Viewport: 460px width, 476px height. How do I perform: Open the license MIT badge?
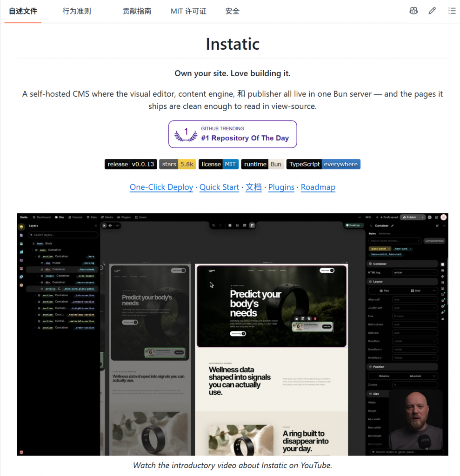(x=219, y=164)
